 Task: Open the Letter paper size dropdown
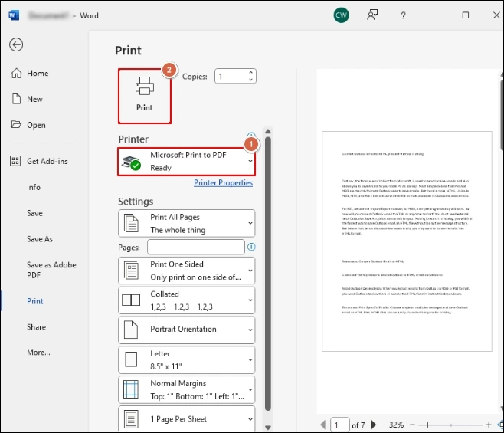point(186,359)
